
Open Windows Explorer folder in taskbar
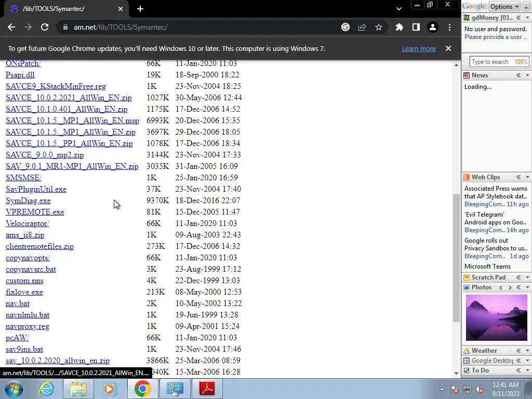[78, 389]
